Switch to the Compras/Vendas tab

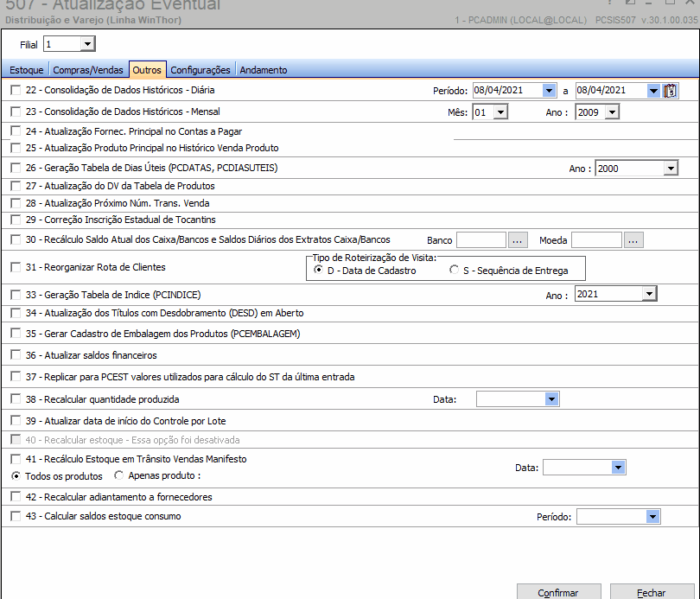[x=88, y=70]
